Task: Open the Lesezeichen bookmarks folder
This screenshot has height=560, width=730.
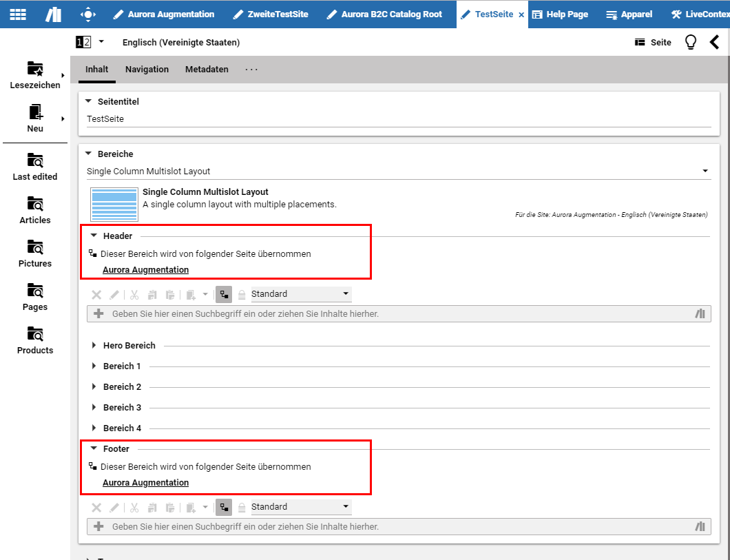Action: coord(35,75)
